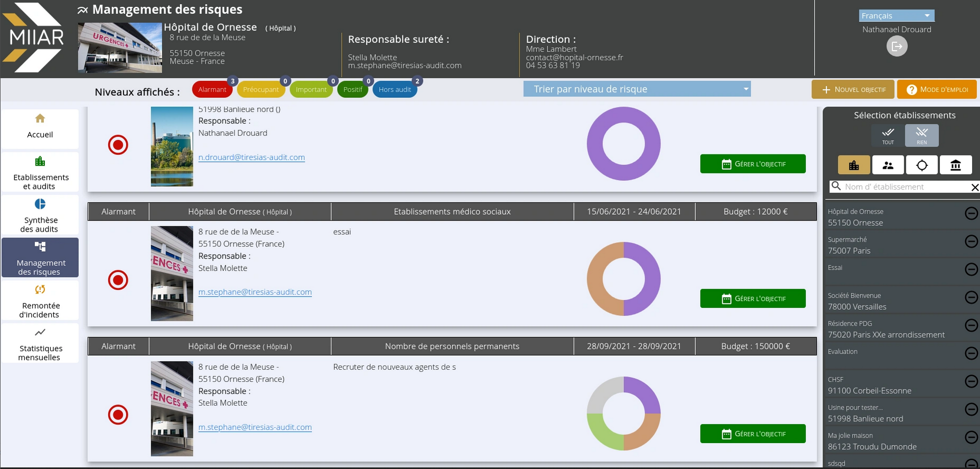
Task: Go to Synthèse des audits
Action: (40, 215)
